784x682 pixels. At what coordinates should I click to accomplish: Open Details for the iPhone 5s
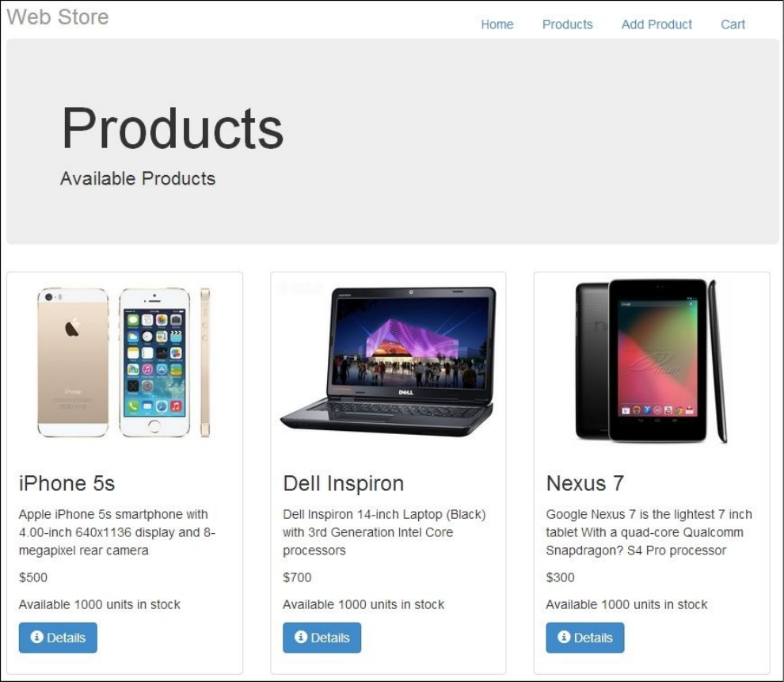[58, 638]
